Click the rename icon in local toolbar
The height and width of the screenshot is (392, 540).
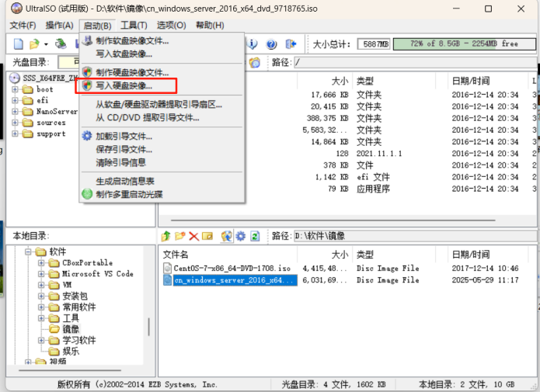207,236
